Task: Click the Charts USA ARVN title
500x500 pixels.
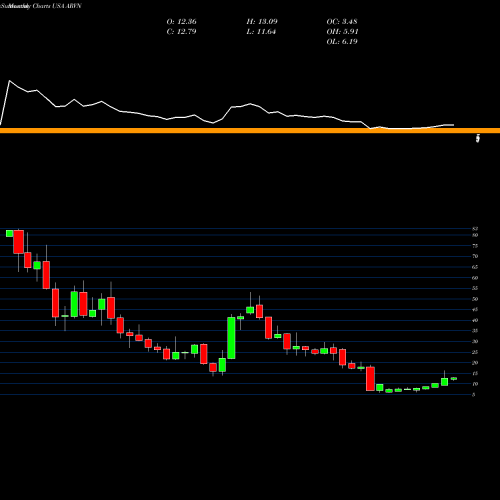Action: tap(57, 6)
